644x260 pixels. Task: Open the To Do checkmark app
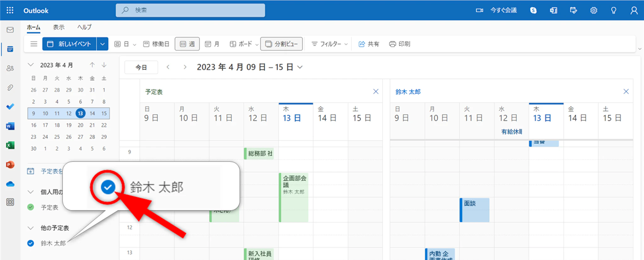10,107
